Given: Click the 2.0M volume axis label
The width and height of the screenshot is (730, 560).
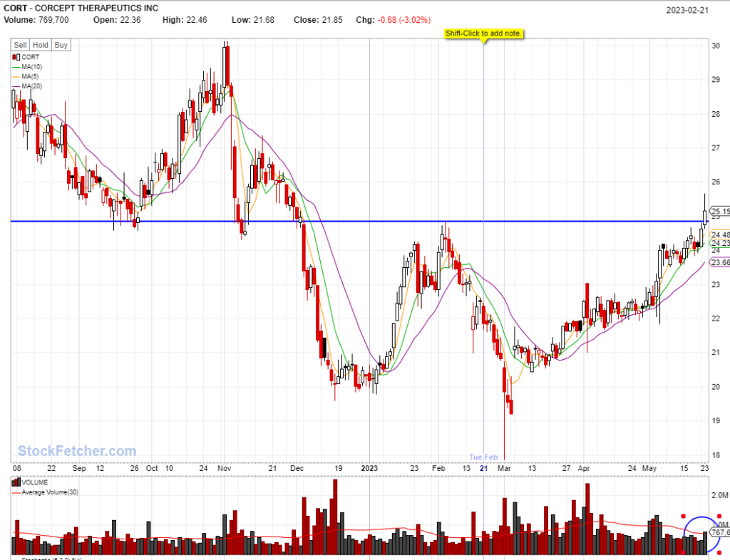Looking at the screenshot, I should coord(720,495).
